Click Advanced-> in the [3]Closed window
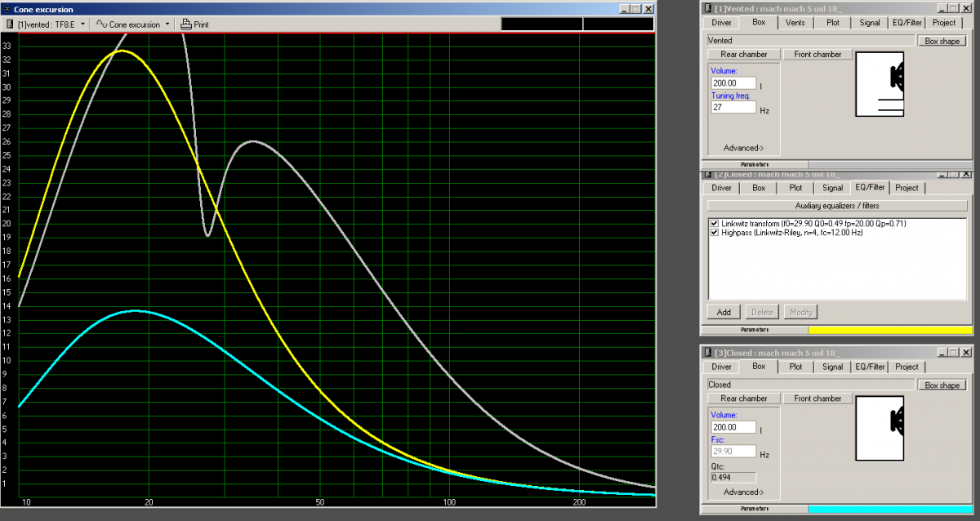The height and width of the screenshot is (521, 980). tap(743, 492)
